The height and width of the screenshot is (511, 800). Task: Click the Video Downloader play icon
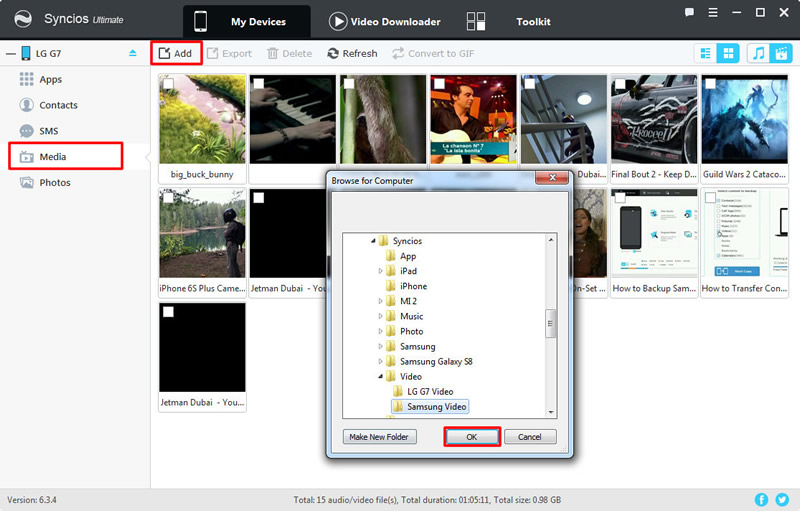pyautogui.click(x=338, y=21)
